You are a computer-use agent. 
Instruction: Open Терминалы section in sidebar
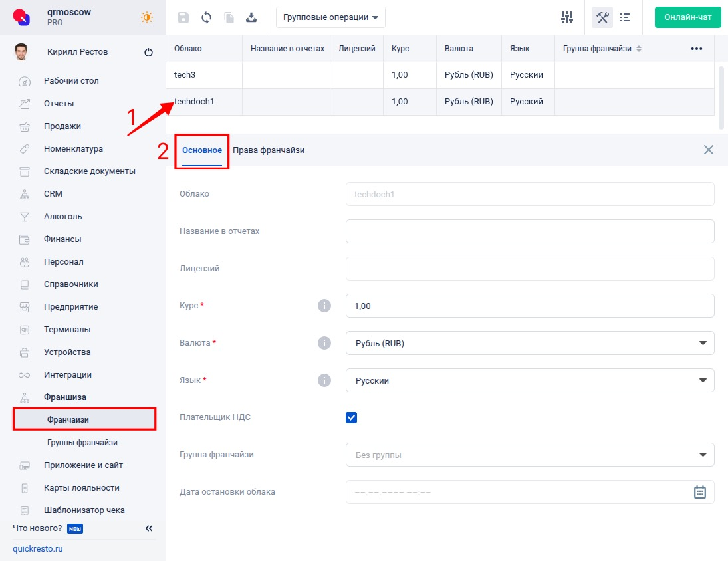pos(67,330)
